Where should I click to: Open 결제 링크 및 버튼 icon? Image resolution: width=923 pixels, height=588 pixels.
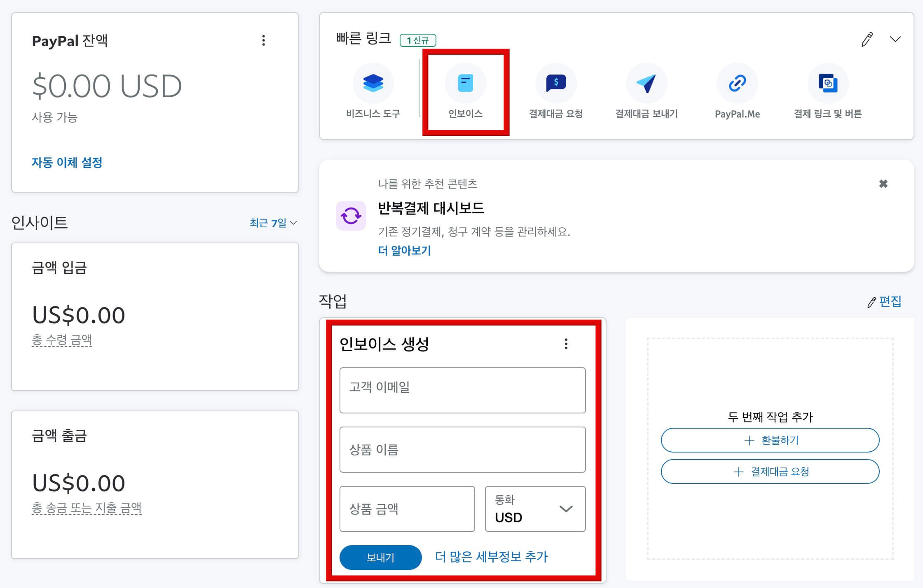828,83
